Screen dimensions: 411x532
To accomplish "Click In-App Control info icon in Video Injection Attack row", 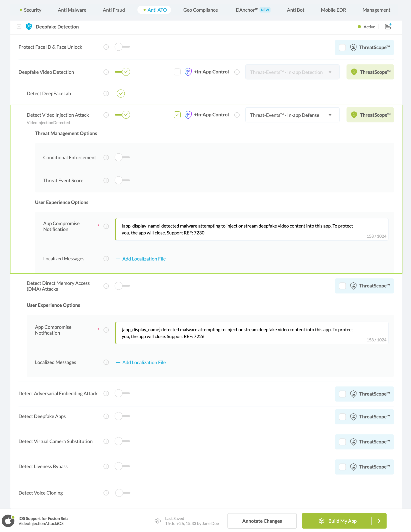I will (237, 115).
